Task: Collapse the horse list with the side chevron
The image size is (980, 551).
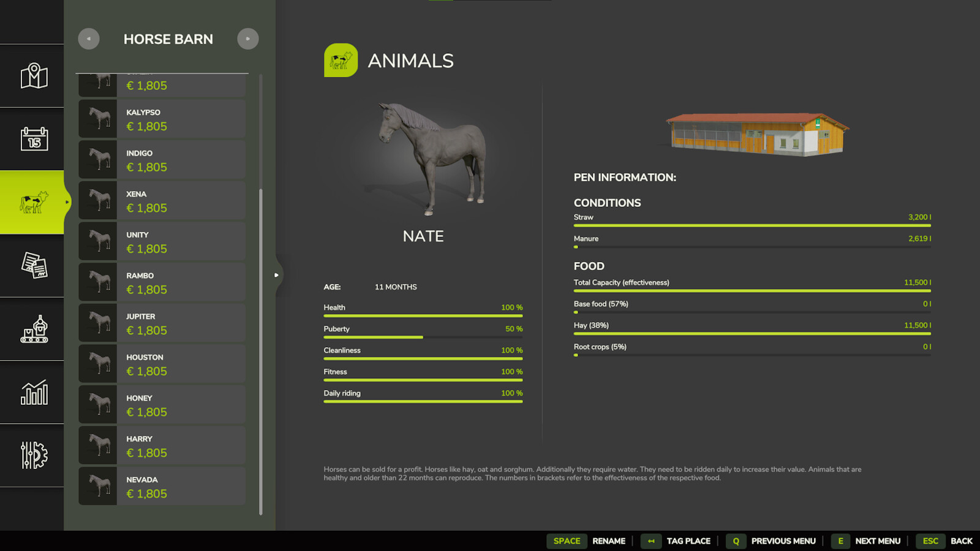Action: (x=277, y=275)
